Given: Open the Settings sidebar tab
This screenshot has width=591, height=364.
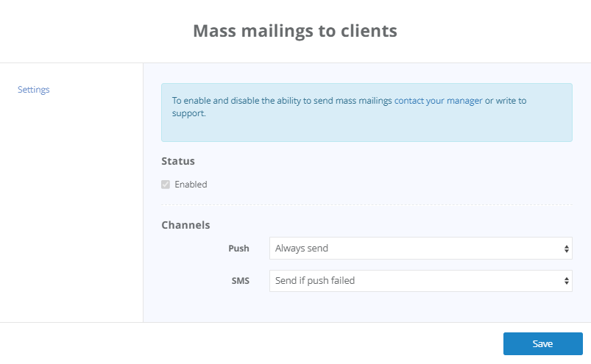Looking at the screenshot, I should (34, 90).
